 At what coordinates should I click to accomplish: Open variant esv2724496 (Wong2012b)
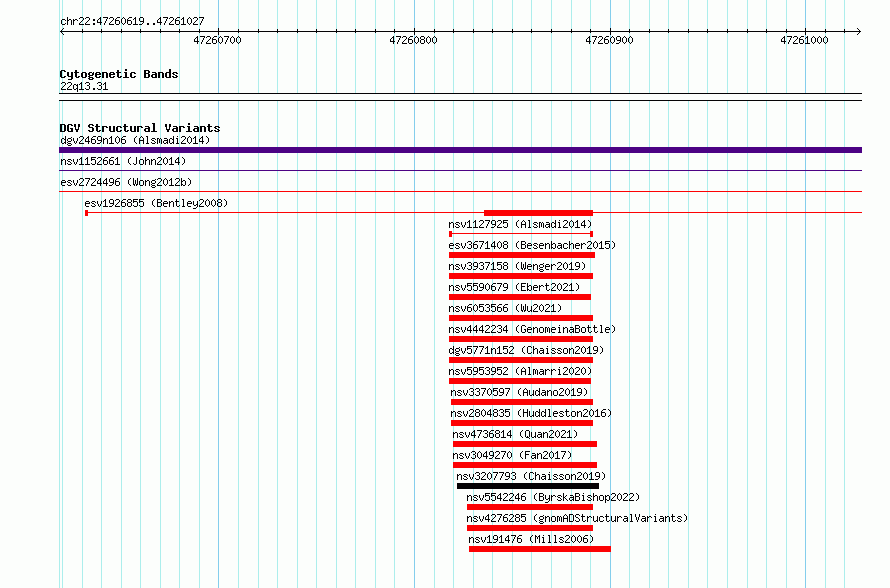point(126,182)
